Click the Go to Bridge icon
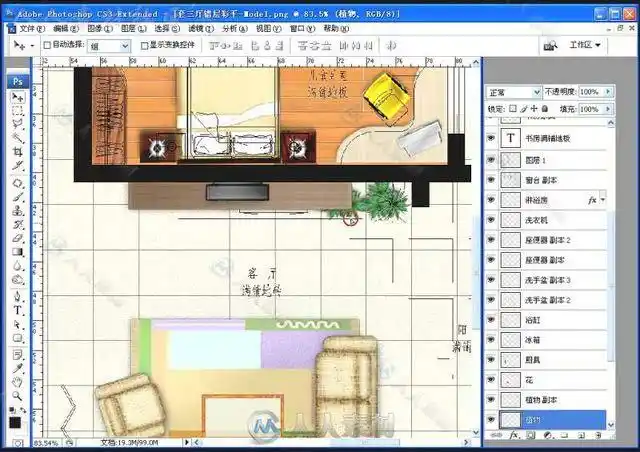Screen dimensions: 640x452 pos(550,45)
